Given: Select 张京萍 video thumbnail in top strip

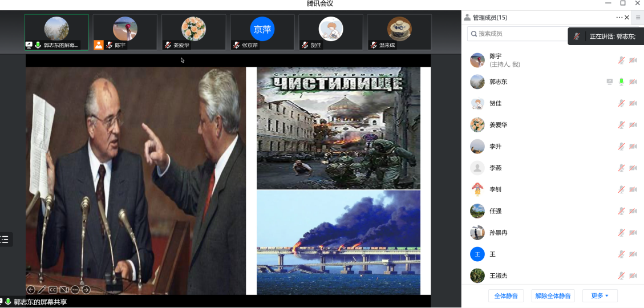Looking at the screenshot, I should 262,32.
